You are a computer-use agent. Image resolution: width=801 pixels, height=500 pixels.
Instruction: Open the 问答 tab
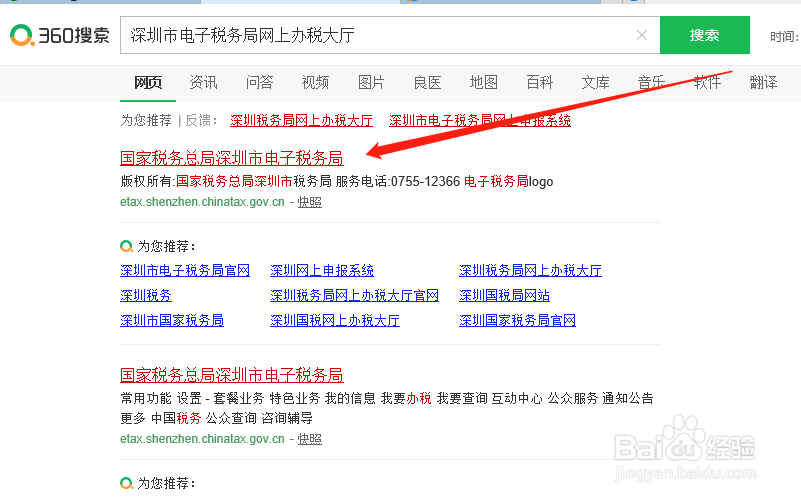[260, 82]
